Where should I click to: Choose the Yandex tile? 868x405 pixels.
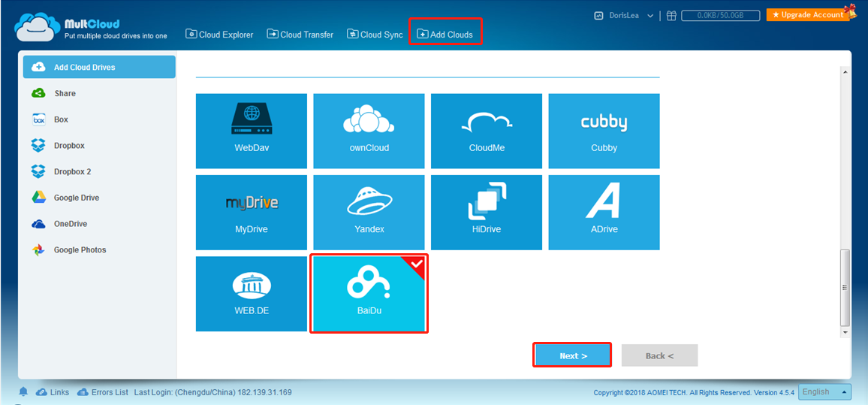[x=369, y=212]
